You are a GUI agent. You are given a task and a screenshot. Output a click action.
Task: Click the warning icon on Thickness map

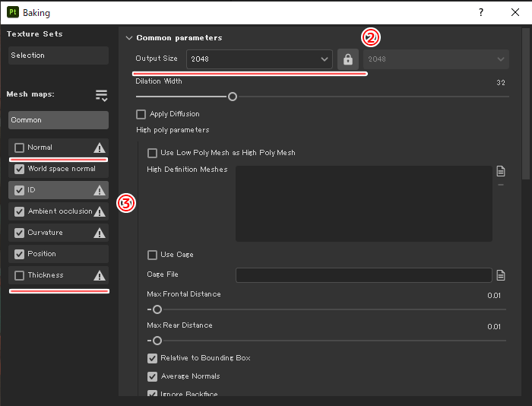(99, 275)
